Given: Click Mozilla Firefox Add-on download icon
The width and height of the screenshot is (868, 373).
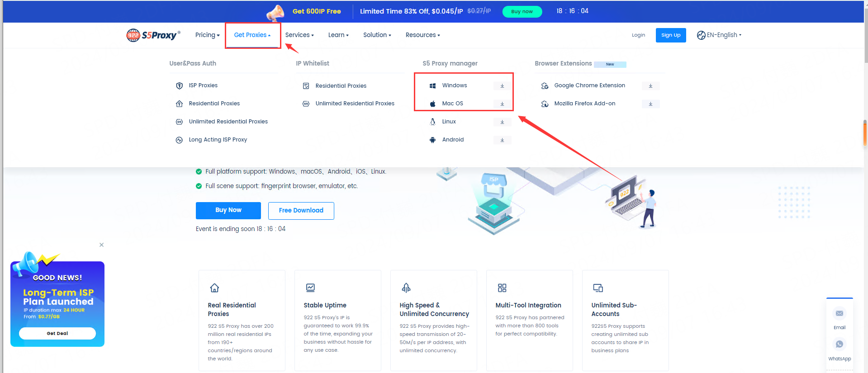Looking at the screenshot, I should pyautogui.click(x=650, y=104).
